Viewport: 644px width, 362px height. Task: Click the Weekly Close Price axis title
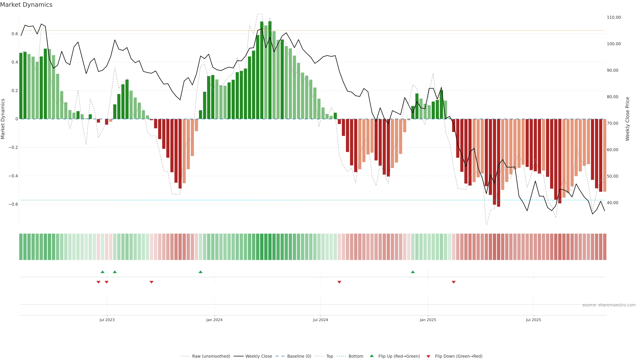628,119
